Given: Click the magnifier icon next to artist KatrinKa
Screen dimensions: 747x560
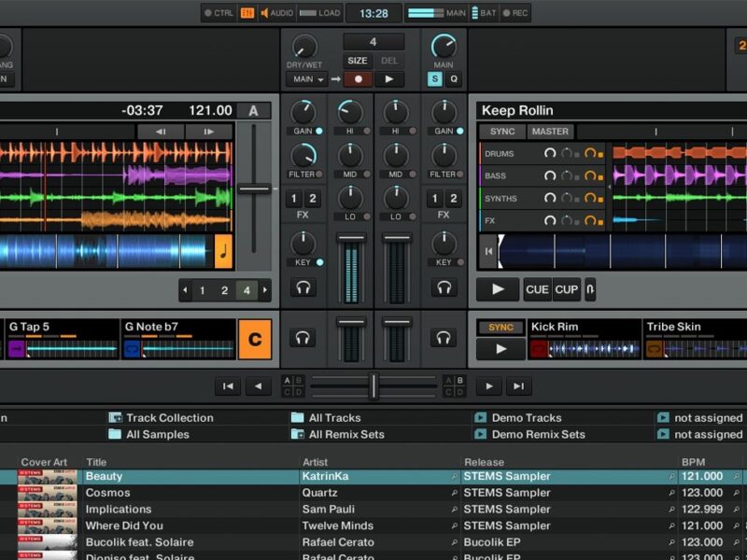Looking at the screenshot, I should click(x=455, y=476).
